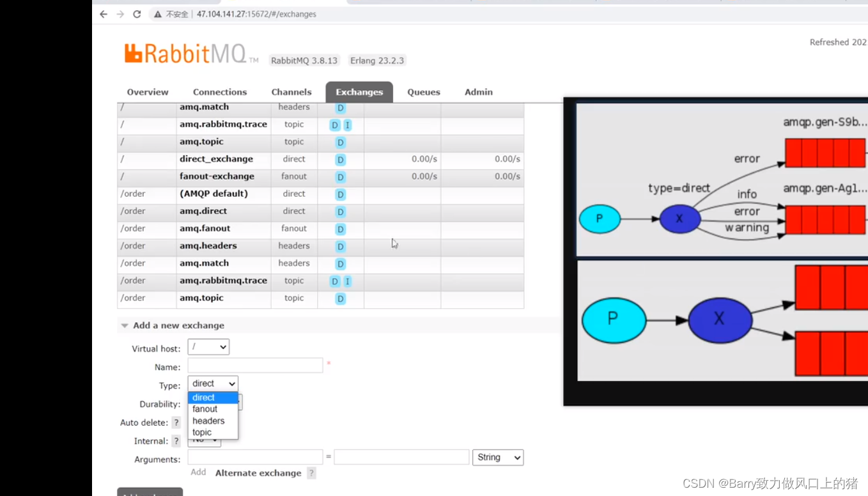868x496 pixels.
Task: Click the exchange Name input field
Action: 255,366
